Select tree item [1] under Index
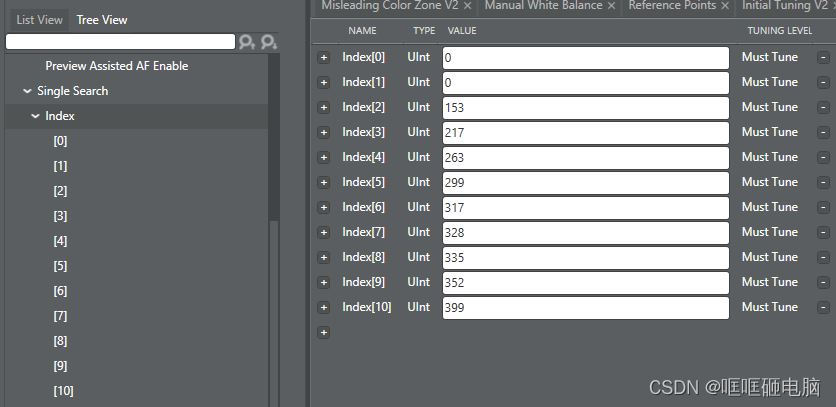Viewport: 836px width, 407px height. 60,166
